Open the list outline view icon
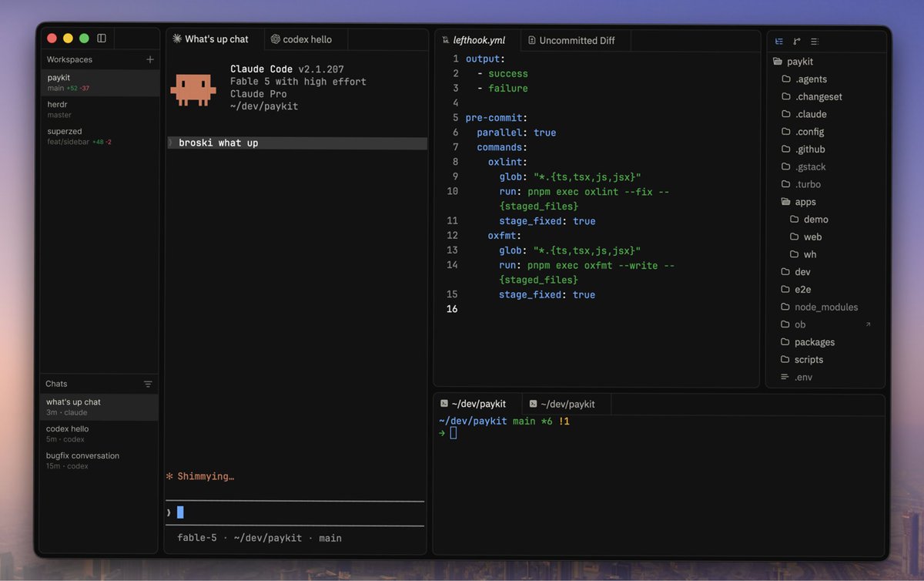Image resolution: width=924 pixels, height=581 pixels. point(815,42)
